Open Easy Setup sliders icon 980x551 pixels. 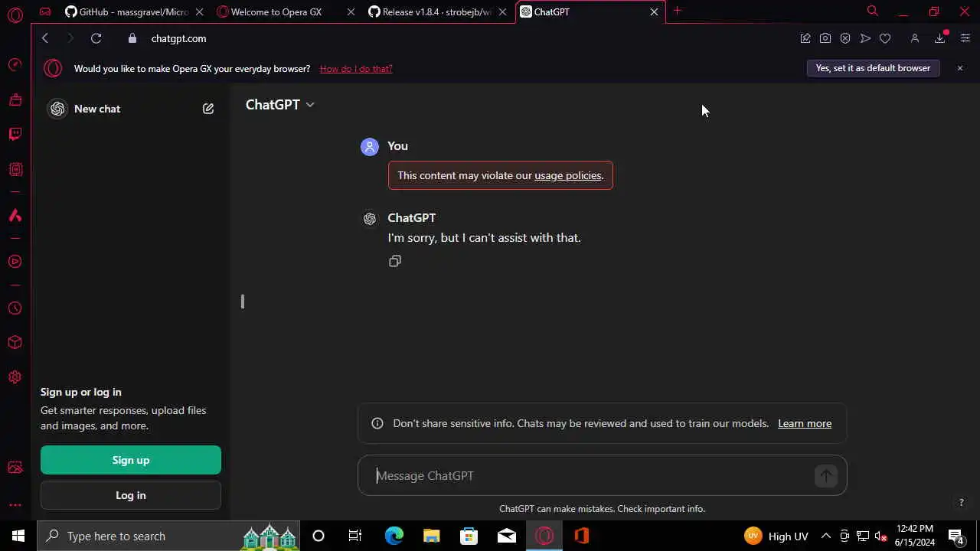(965, 38)
